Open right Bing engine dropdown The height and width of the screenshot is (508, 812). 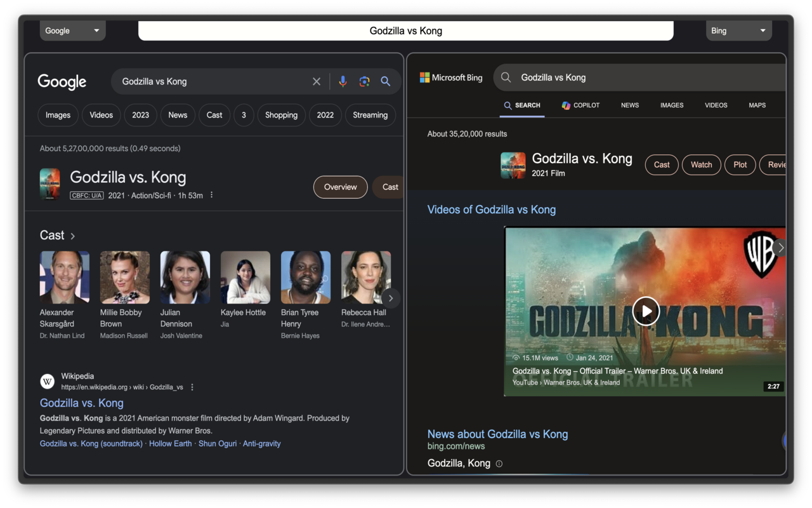point(738,30)
